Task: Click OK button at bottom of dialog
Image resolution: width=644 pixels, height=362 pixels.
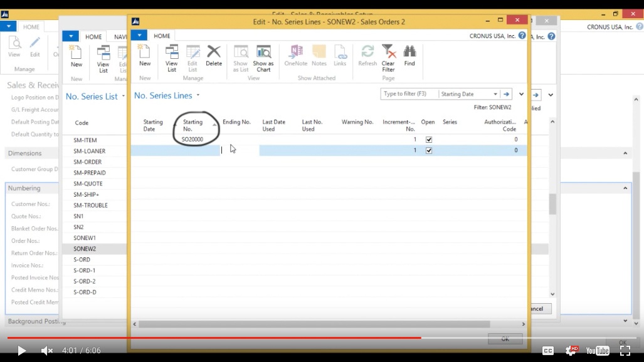Action: [505, 339]
